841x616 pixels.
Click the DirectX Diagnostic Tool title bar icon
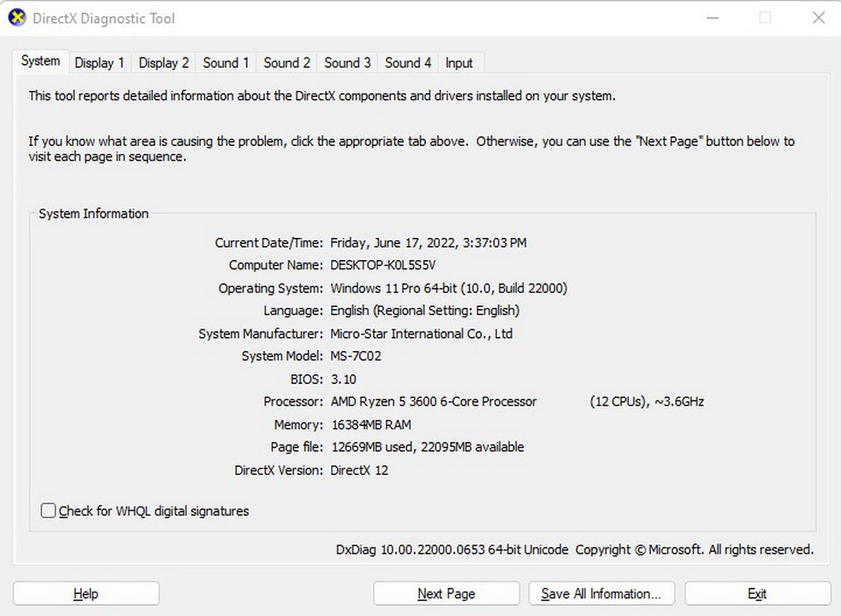coord(17,18)
